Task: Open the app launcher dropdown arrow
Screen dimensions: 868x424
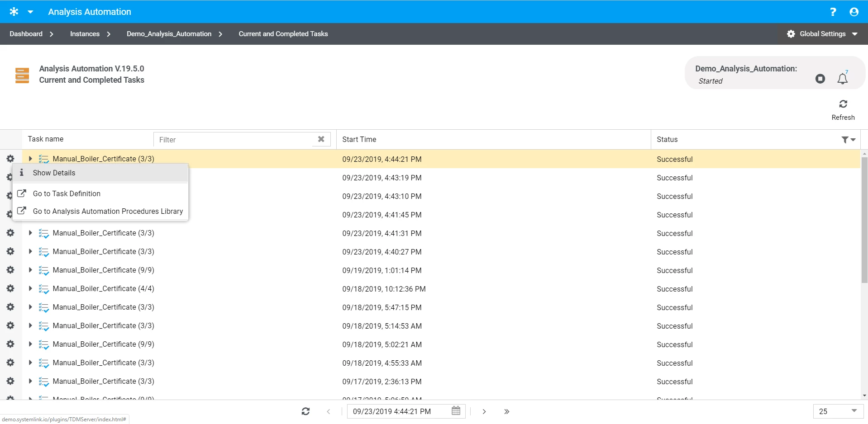Action: [x=30, y=12]
